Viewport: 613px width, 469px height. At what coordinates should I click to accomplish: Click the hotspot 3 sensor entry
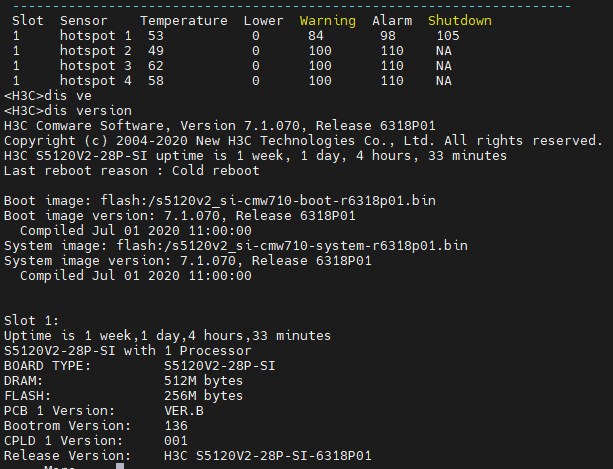[95, 65]
